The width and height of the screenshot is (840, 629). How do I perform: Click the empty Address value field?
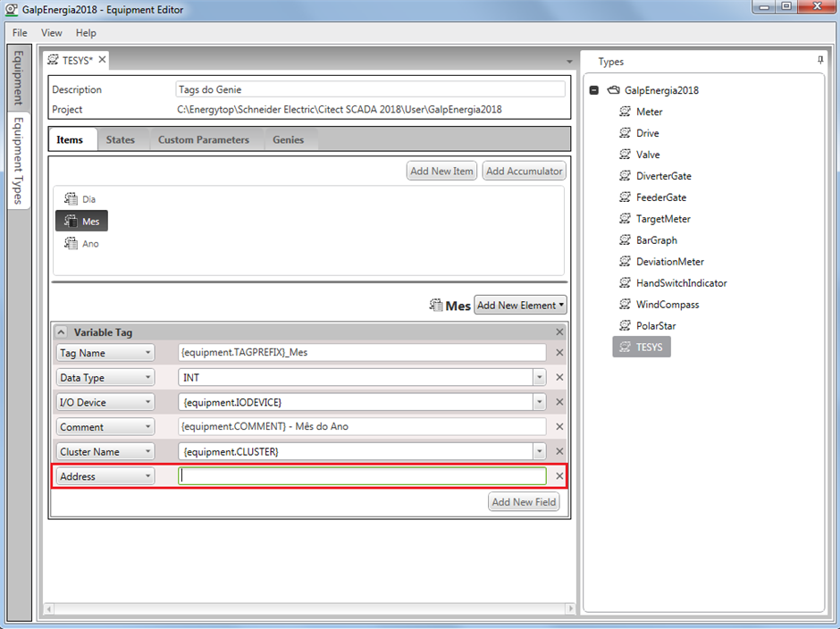pos(362,475)
